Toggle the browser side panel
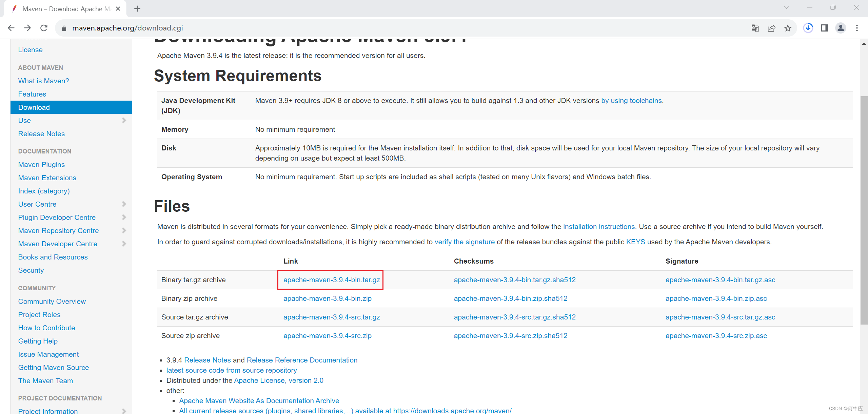 tap(824, 28)
